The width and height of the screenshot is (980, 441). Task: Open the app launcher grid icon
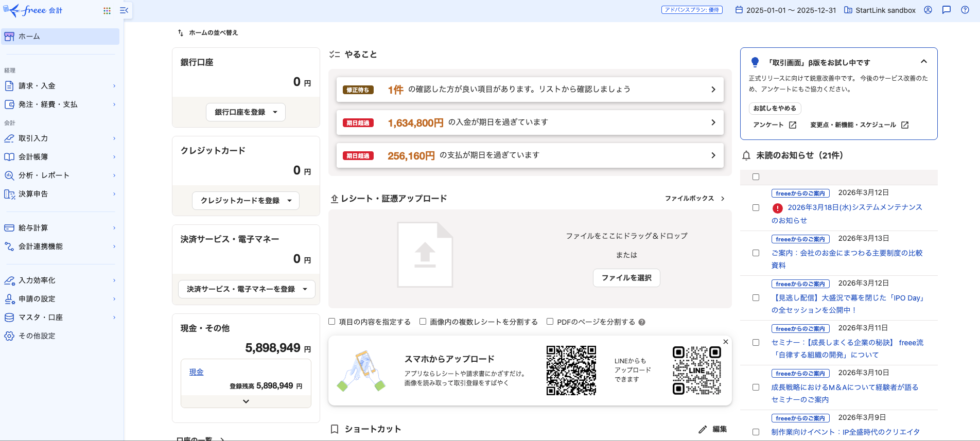(107, 11)
